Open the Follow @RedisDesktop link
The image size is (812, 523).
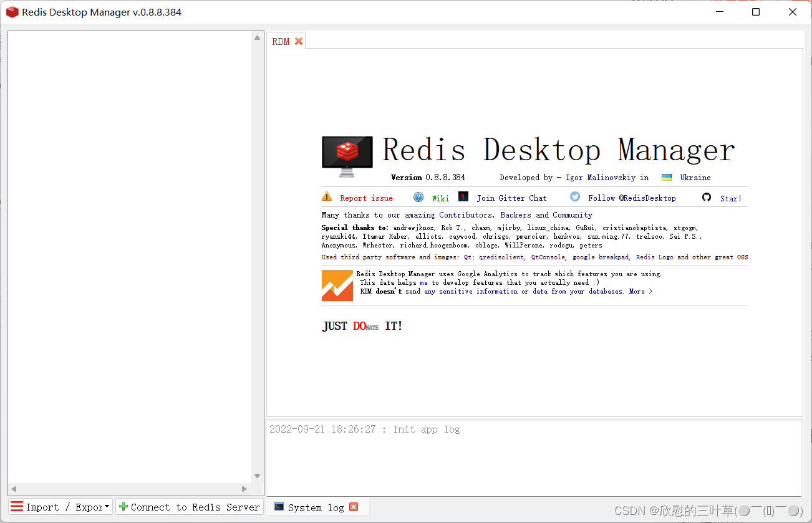click(x=632, y=198)
